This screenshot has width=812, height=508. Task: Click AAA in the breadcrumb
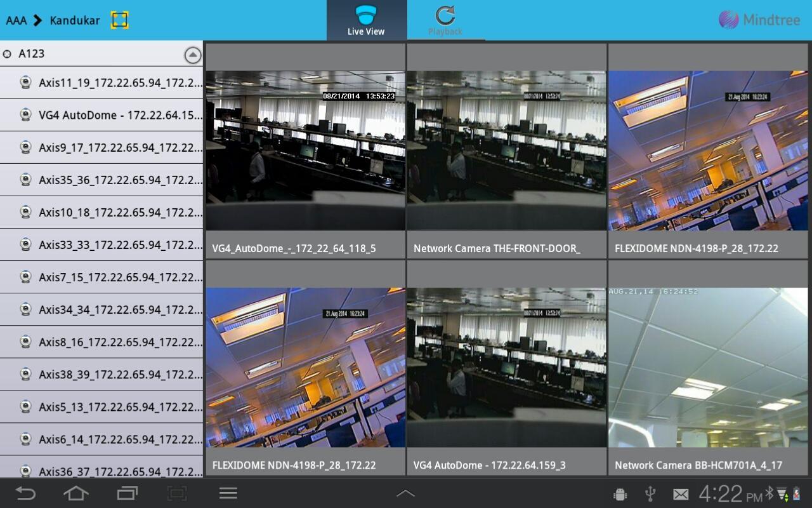click(16, 20)
